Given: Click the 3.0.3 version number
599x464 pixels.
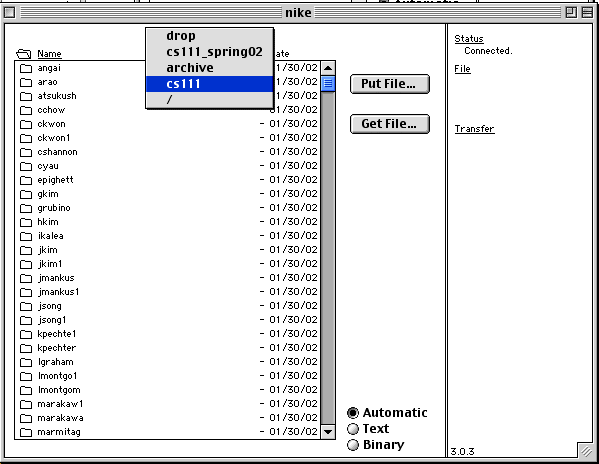Looking at the screenshot, I should 462,452.
